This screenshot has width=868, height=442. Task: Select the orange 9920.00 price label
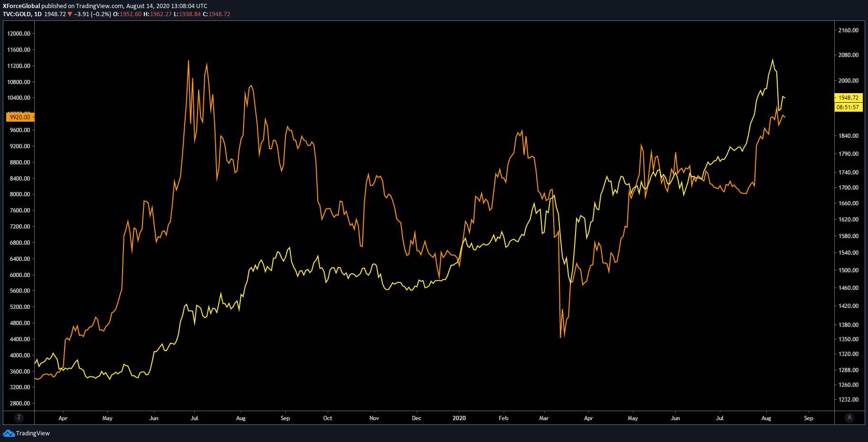tap(20, 117)
